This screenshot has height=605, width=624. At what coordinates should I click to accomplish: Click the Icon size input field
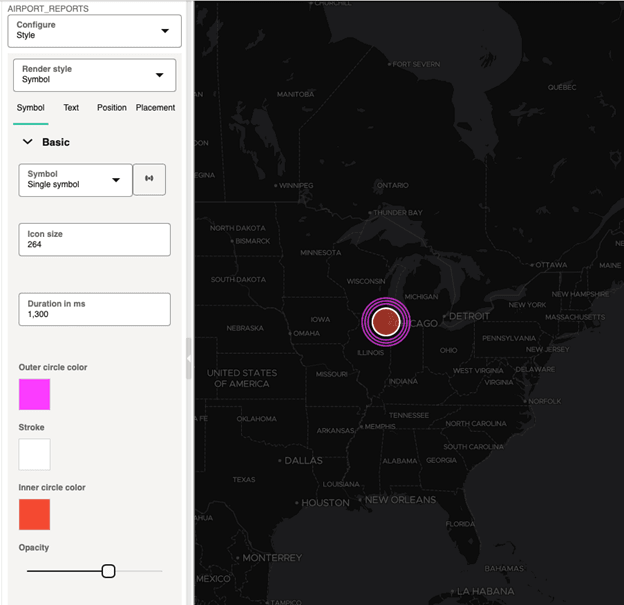pyautogui.click(x=94, y=240)
